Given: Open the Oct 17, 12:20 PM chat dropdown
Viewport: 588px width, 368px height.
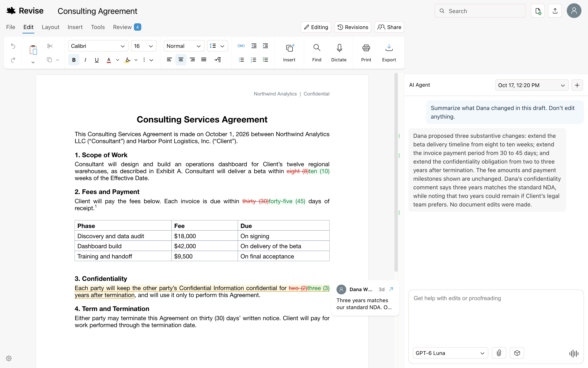Looking at the screenshot, I should 532,85.
